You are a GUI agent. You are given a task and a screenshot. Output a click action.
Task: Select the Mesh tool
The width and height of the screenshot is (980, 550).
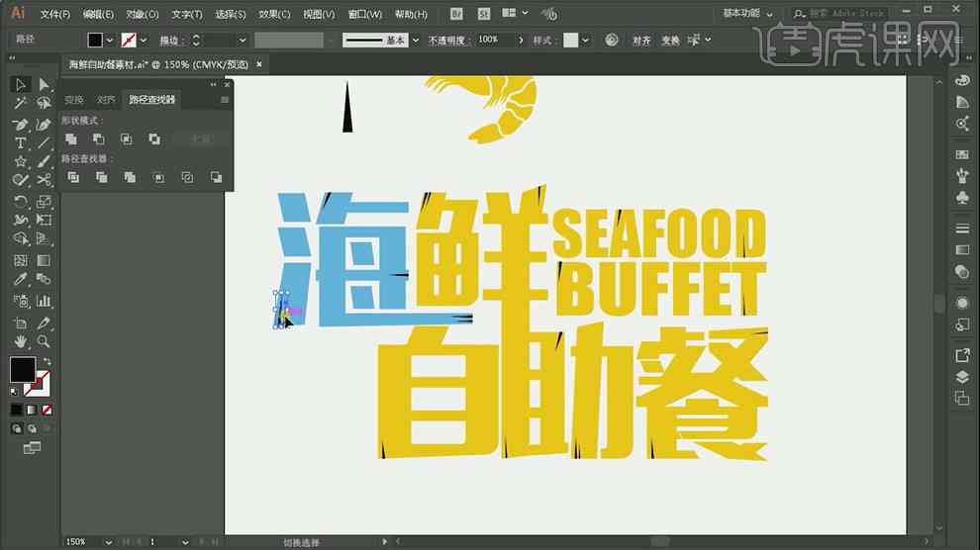pyautogui.click(x=20, y=260)
